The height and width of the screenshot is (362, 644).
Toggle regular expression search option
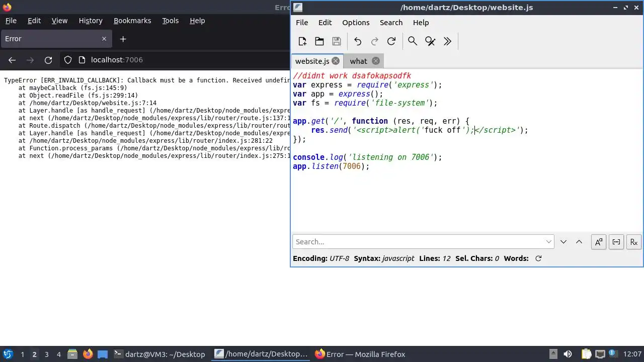point(634,242)
